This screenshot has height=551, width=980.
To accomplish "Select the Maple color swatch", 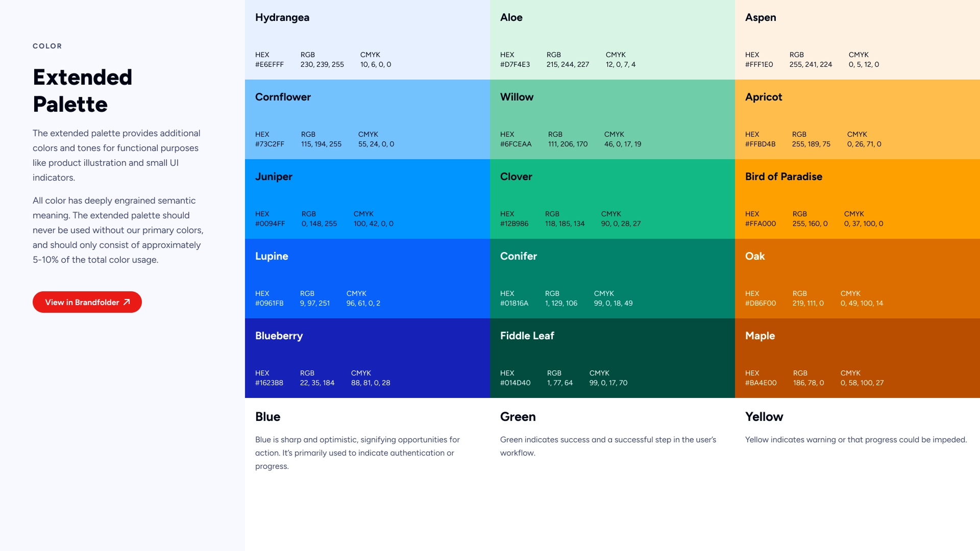I will click(857, 358).
